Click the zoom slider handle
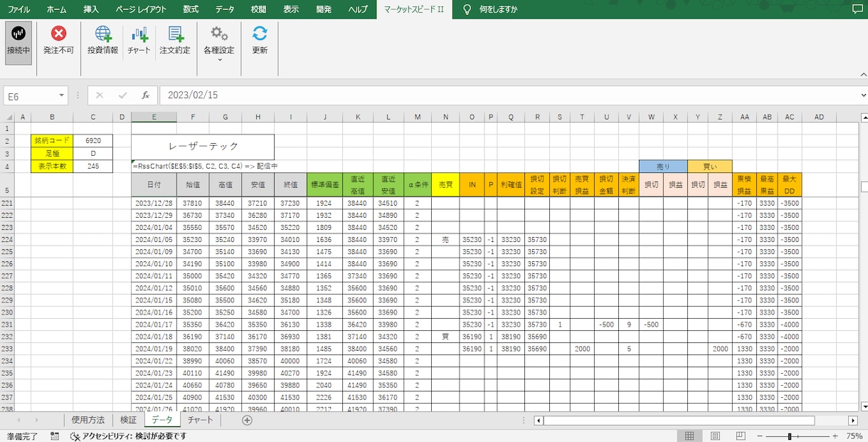868x442 pixels. coord(789,436)
